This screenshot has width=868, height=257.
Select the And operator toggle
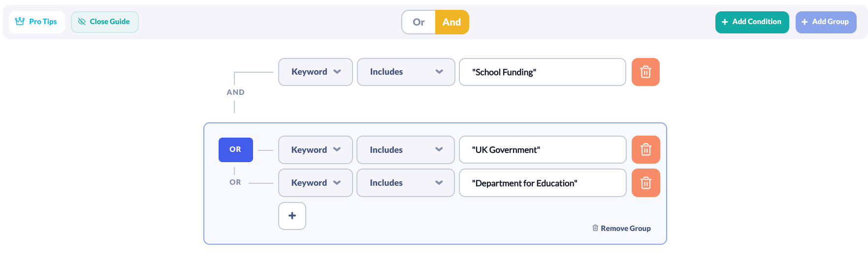[451, 22]
